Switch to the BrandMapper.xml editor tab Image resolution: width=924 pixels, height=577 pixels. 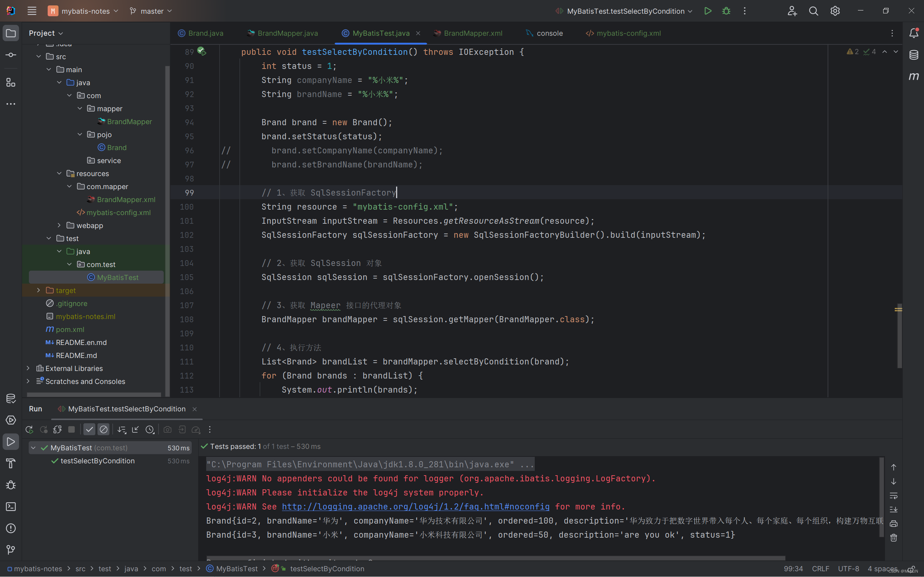click(x=473, y=33)
